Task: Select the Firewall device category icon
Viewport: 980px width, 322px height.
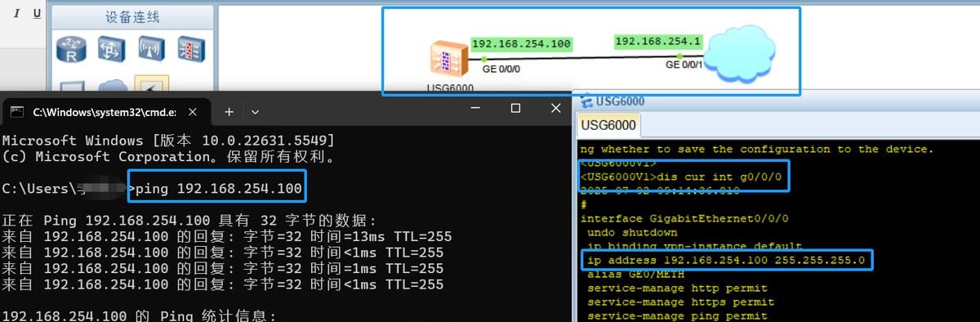Action: [192, 49]
